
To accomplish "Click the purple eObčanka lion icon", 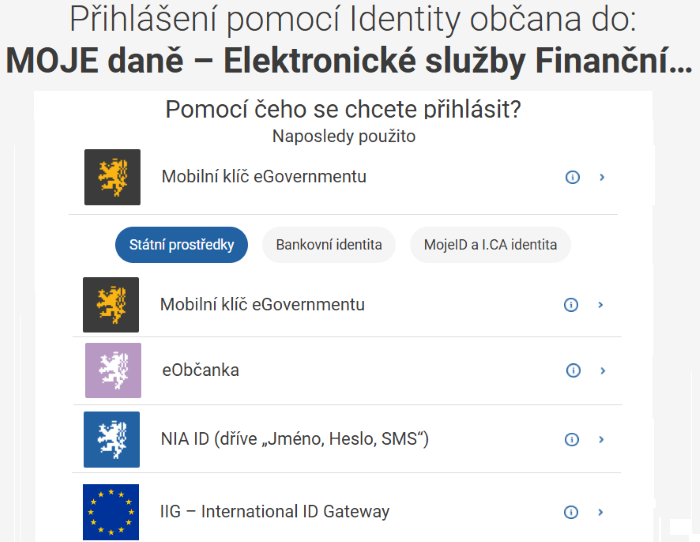I will click(113, 371).
